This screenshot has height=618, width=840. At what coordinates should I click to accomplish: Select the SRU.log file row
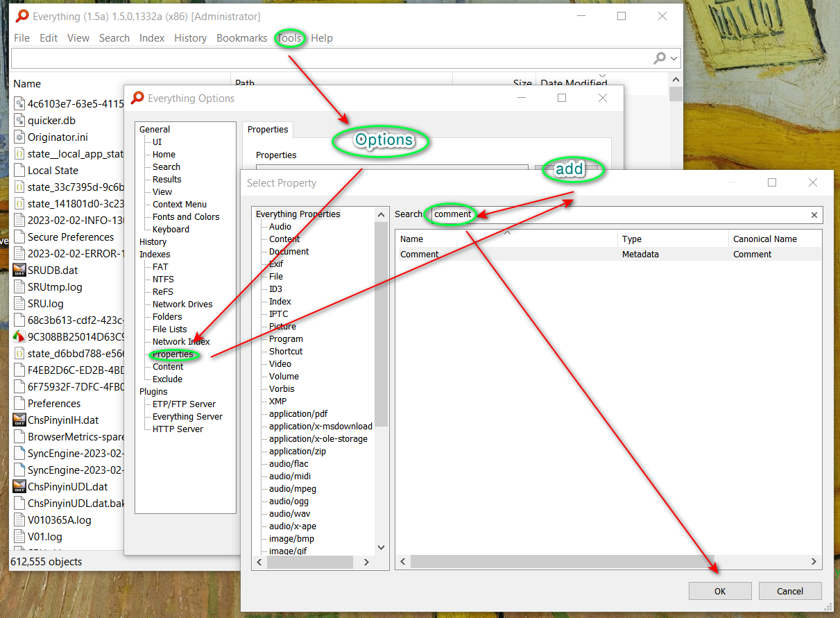pyautogui.click(x=46, y=304)
